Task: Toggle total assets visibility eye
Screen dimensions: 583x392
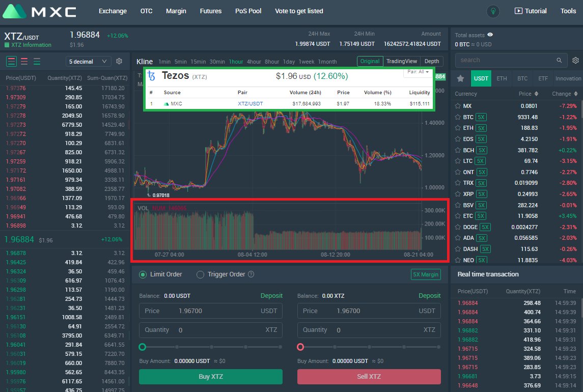Action: (490, 35)
